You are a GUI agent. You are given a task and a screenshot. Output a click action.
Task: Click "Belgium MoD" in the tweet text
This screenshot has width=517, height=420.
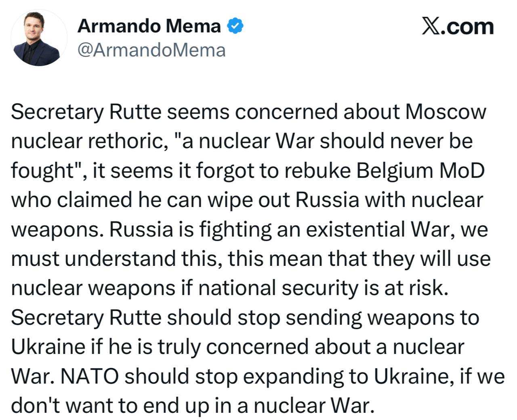(x=420, y=171)
